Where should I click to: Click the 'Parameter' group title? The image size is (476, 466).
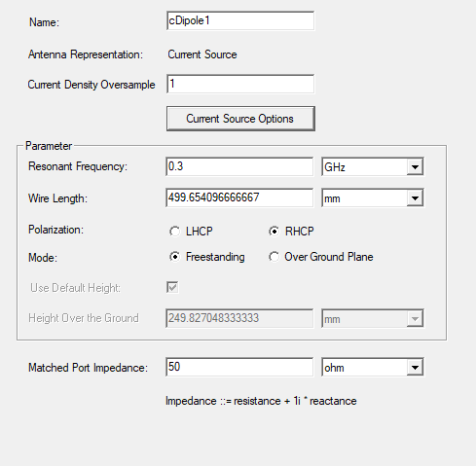point(49,146)
